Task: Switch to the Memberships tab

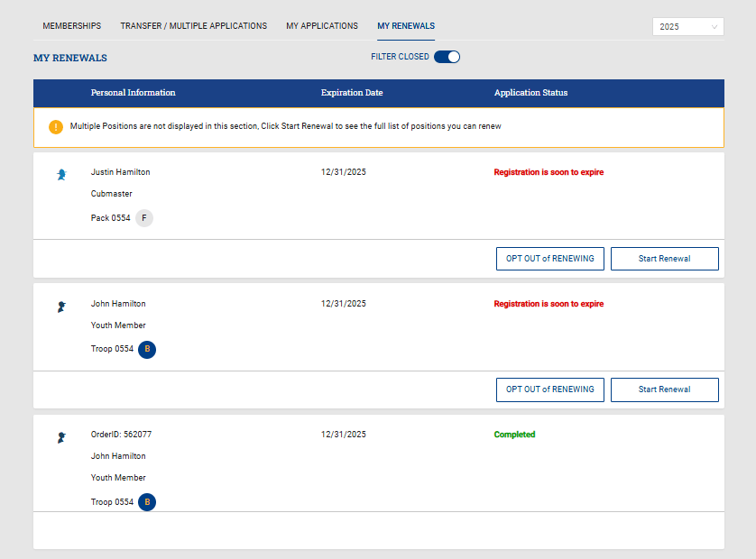Action: pos(72,26)
